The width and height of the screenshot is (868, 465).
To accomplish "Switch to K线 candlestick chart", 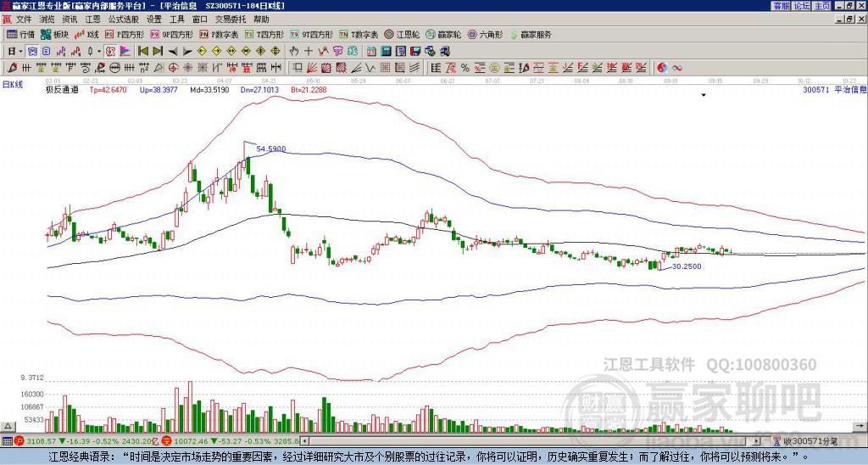I will coord(86,34).
